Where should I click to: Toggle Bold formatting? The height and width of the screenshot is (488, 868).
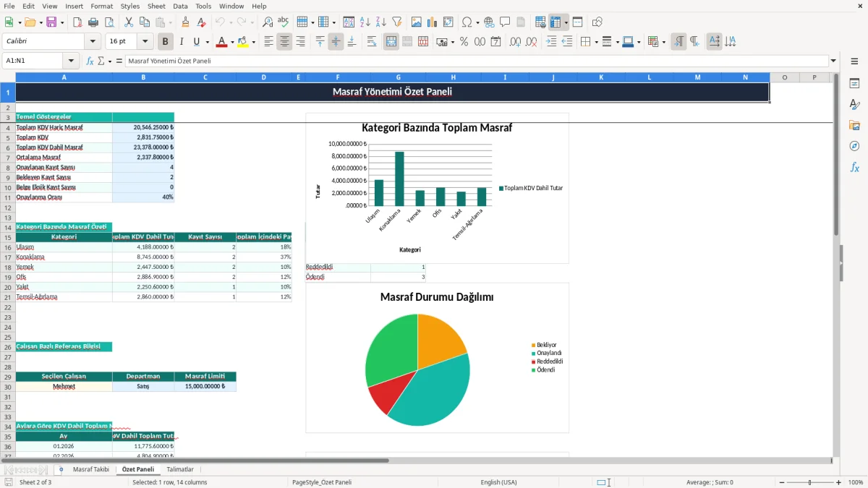point(166,42)
